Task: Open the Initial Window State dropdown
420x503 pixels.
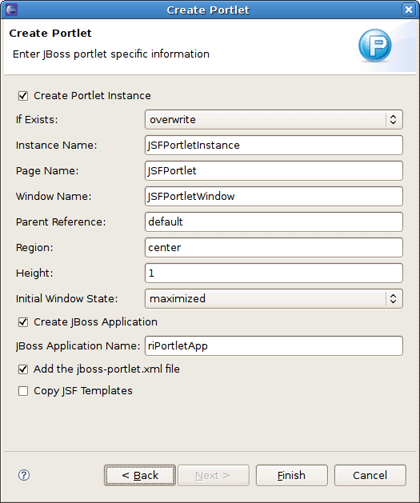Action: [274, 298]
